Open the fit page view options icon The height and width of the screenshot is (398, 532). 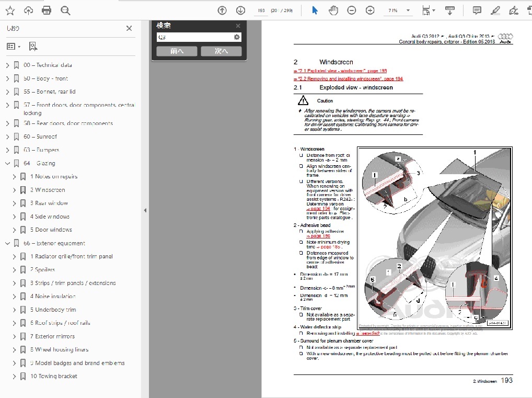tap(428, 10)
